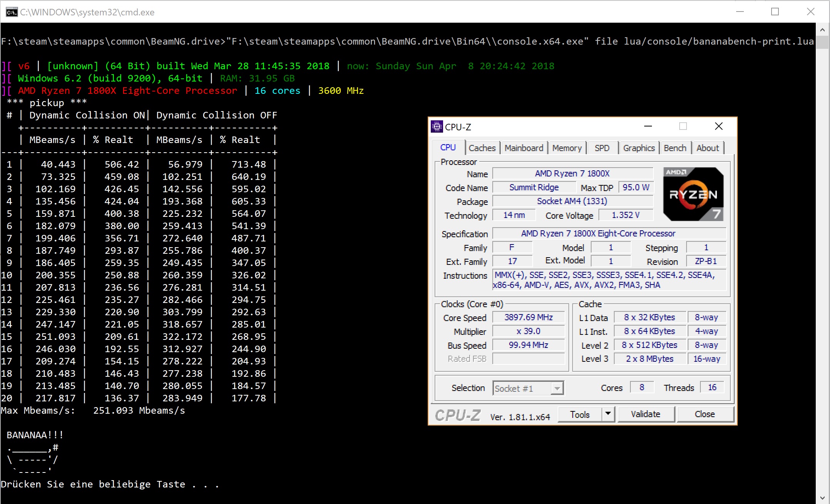Click the '3600 MHz' text in console
Screen dimensions: 830x504
(x=341, y=91)
